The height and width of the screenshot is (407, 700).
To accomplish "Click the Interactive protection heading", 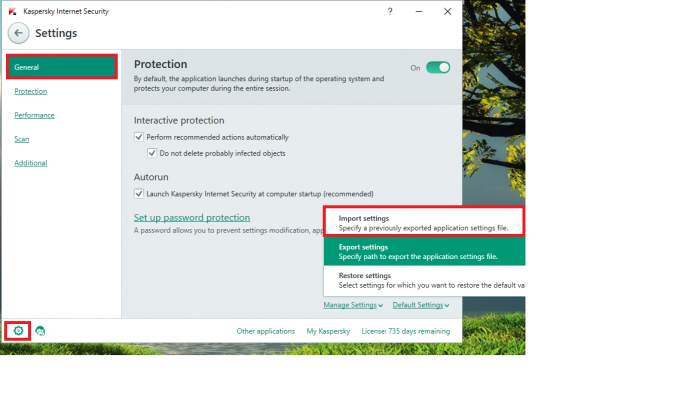I will pos(179,120).
